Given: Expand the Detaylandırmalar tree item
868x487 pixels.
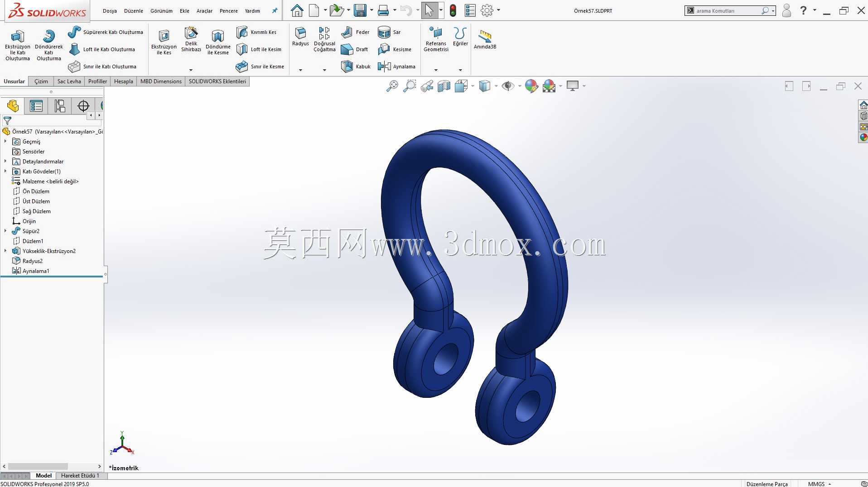Looking at the screenshot, I should (x=5, y=162).
